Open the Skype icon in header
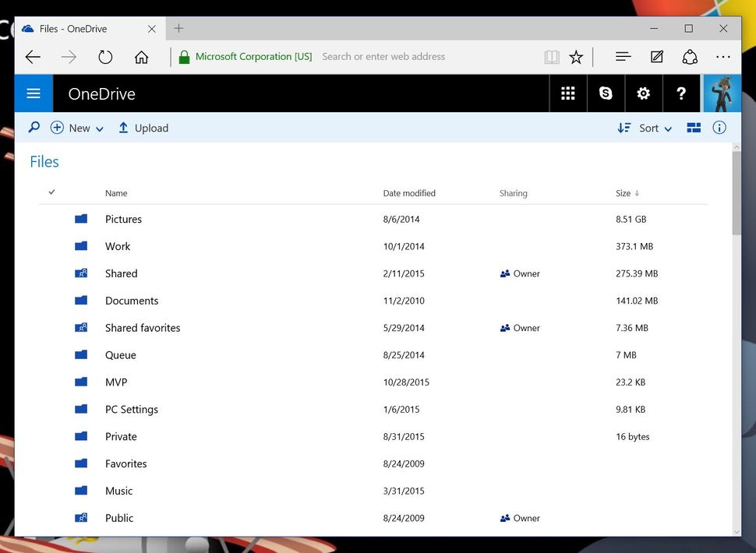This screenshot has height=553, width=756. [x=606, y=93]
